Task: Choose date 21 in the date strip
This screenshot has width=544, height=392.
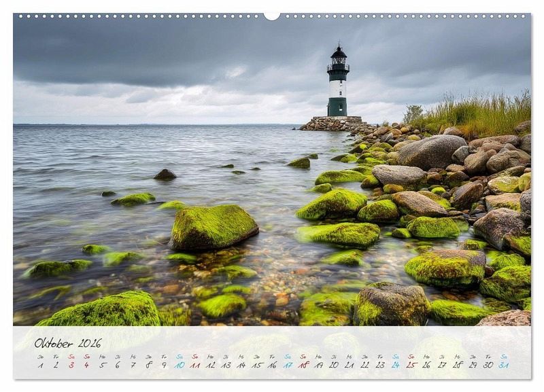Action: (x=350, y=365)
